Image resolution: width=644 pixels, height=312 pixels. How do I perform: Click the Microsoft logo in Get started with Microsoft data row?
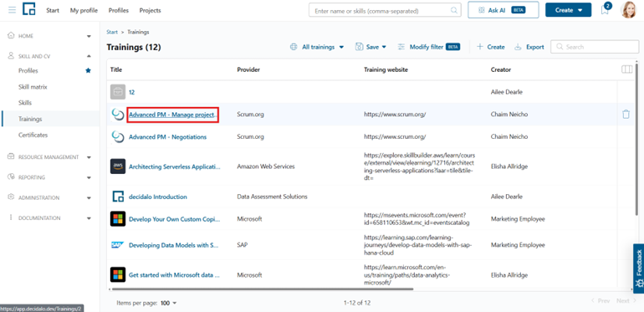click(118, 274)
